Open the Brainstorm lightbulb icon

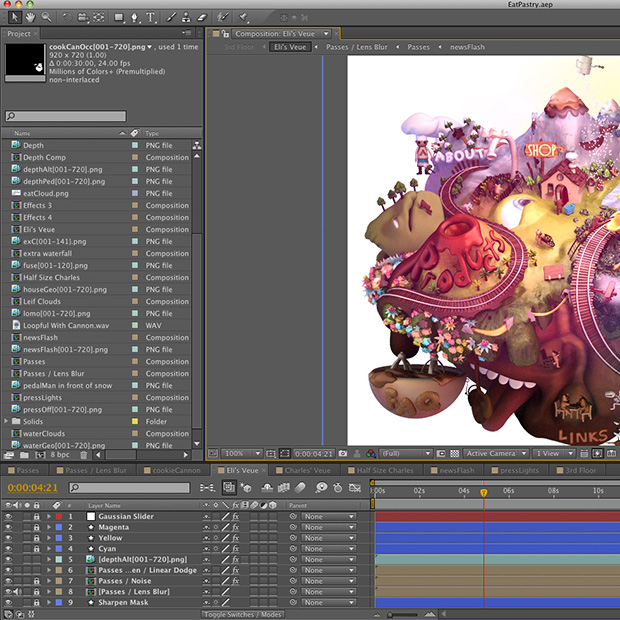point(321,488)
